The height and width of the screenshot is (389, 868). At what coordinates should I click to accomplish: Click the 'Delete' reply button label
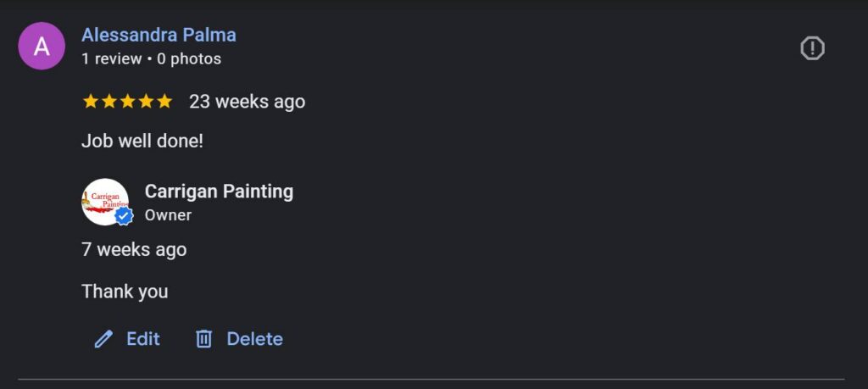pos(254,339)
